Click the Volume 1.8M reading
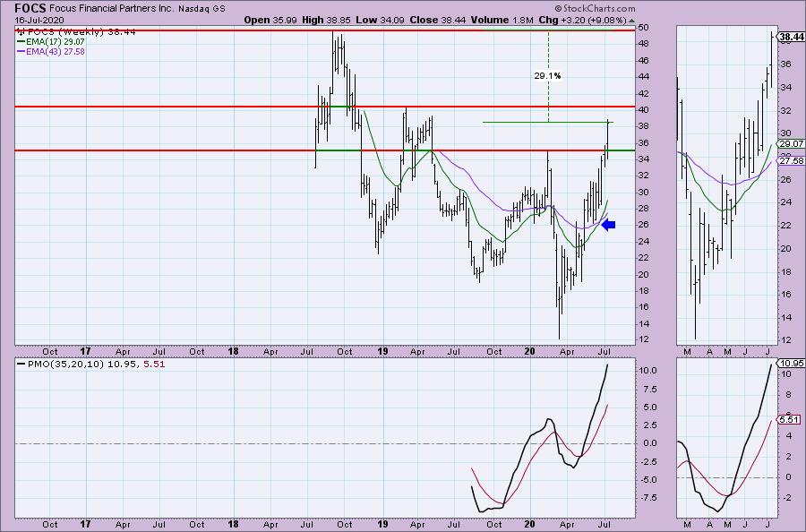The width and height of the screenshot is (806, 532). click(502, 20)
